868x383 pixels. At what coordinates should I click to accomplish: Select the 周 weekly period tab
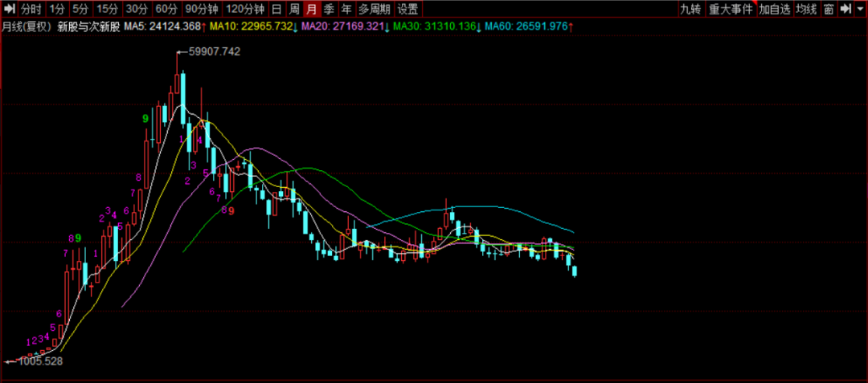[294, 10]
